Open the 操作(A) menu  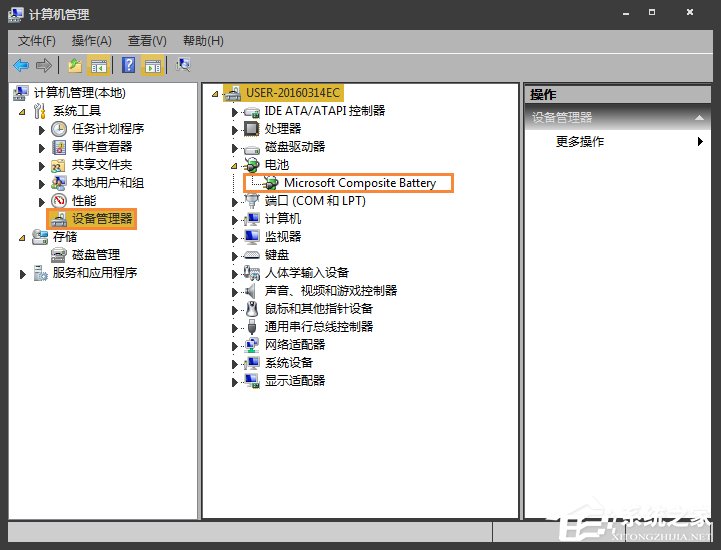(92, 41)
